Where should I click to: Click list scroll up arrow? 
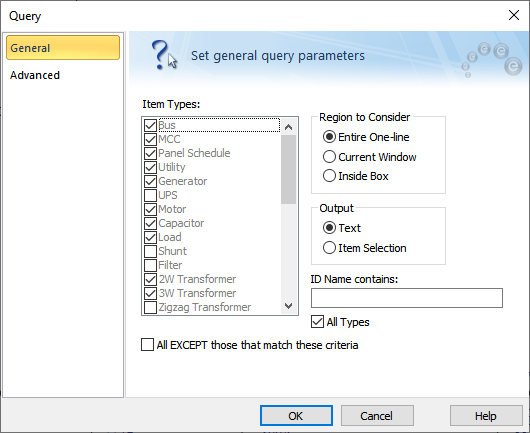(288, 127)
